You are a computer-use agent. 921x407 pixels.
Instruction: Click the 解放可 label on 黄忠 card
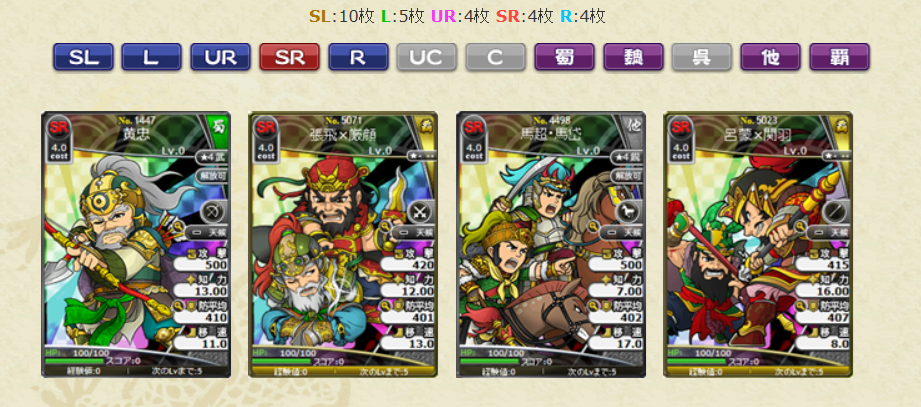(213, 175)
